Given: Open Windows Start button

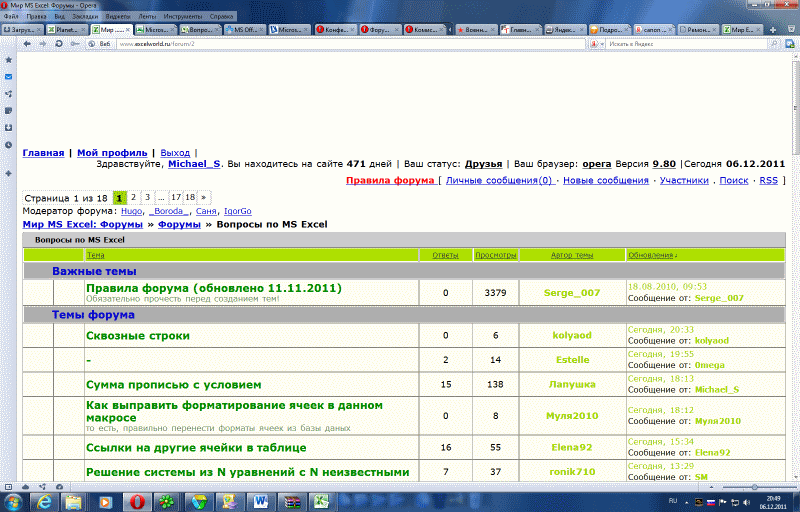Looking at the screenshot, I should (13, 502).
